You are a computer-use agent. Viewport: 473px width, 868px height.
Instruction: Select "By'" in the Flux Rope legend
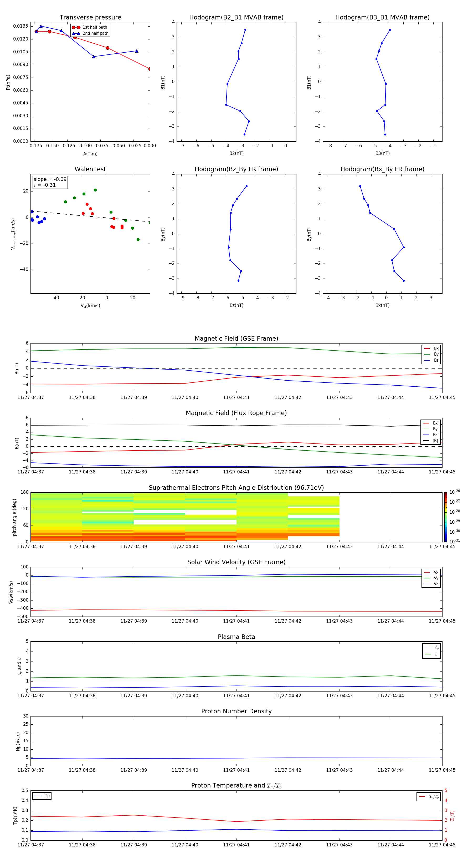431,429
